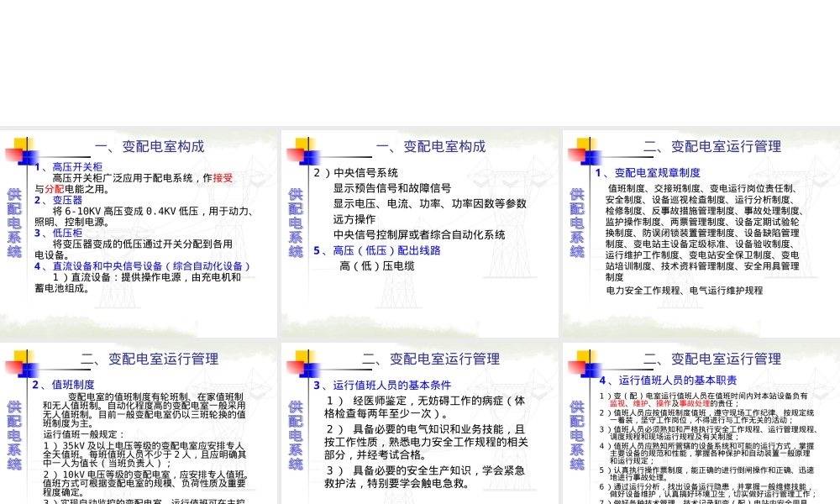Click text 将6-10KV高压变成0.4KV低压
Image resolution: width=840 pixels, height=504 pixels.
point(125,211)
